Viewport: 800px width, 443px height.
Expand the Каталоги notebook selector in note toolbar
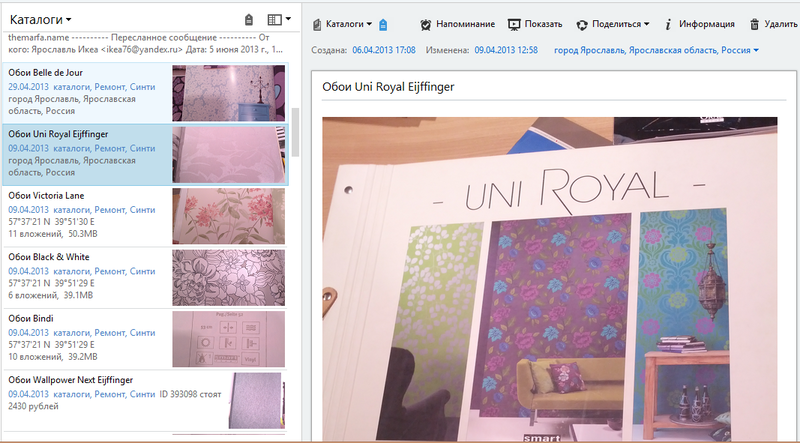click(x=348, y=24)
